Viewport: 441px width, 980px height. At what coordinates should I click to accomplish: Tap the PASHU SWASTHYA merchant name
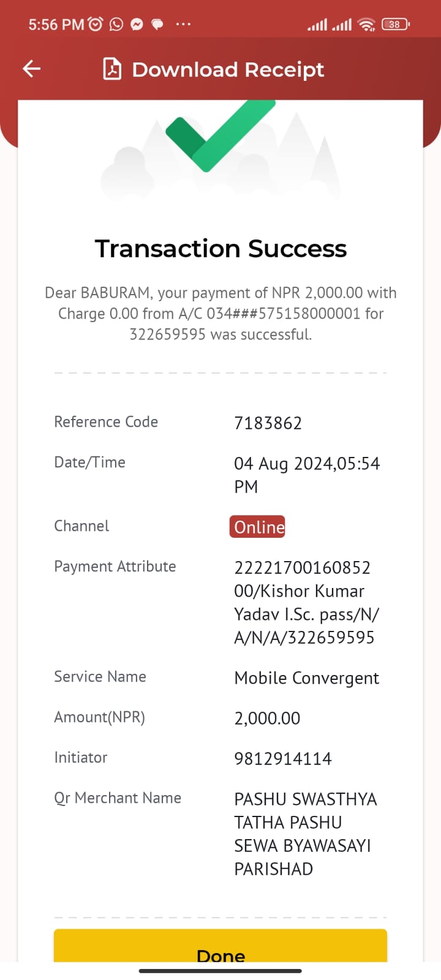pos(306,834)
